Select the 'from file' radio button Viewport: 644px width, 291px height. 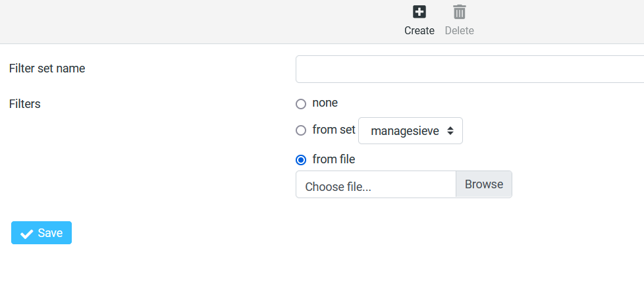point(301,159)
